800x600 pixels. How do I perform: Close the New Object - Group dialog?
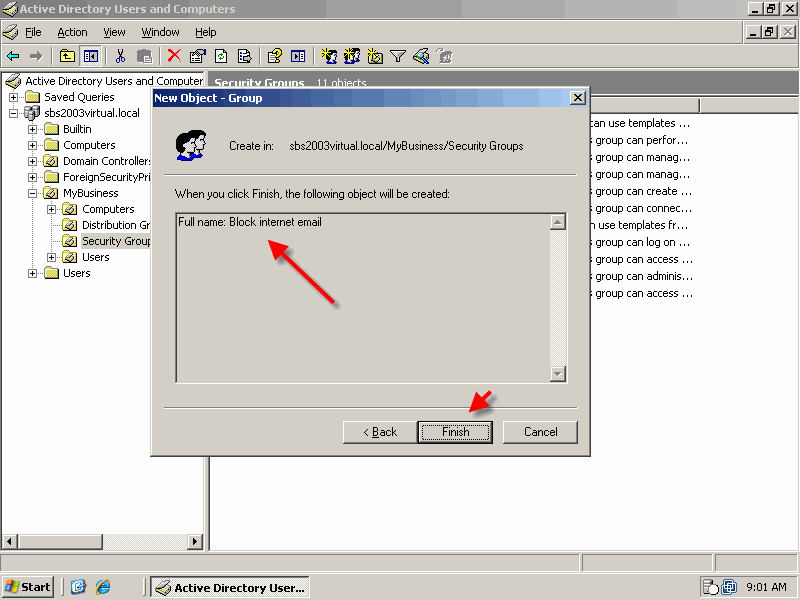(x=577, y=97)
